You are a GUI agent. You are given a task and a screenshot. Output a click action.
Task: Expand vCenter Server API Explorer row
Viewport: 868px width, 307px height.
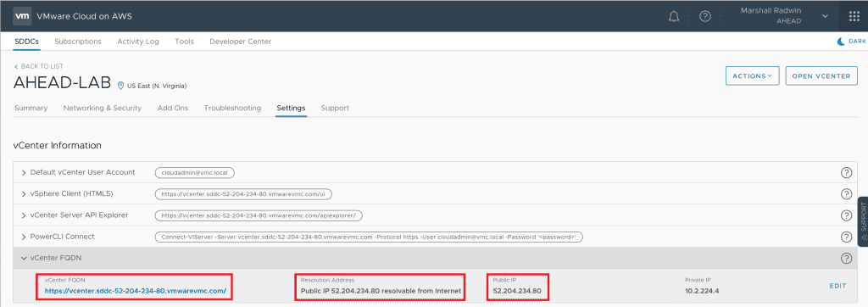tap(24, 215)
